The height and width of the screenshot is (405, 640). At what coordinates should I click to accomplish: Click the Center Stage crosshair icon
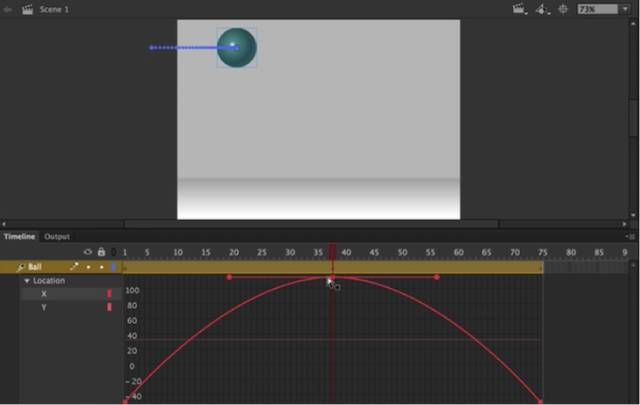click(x=563, y=9)
